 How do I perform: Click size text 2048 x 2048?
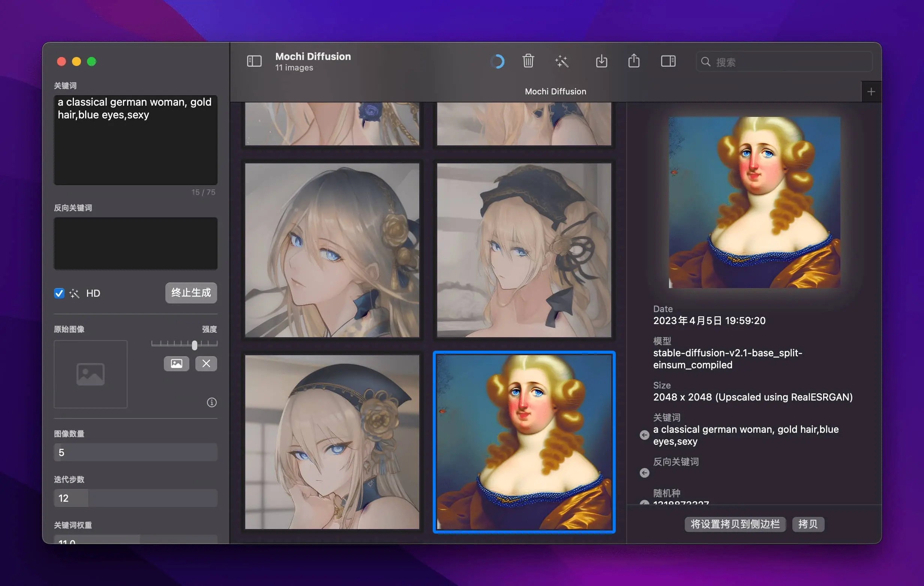coord(682,397)
